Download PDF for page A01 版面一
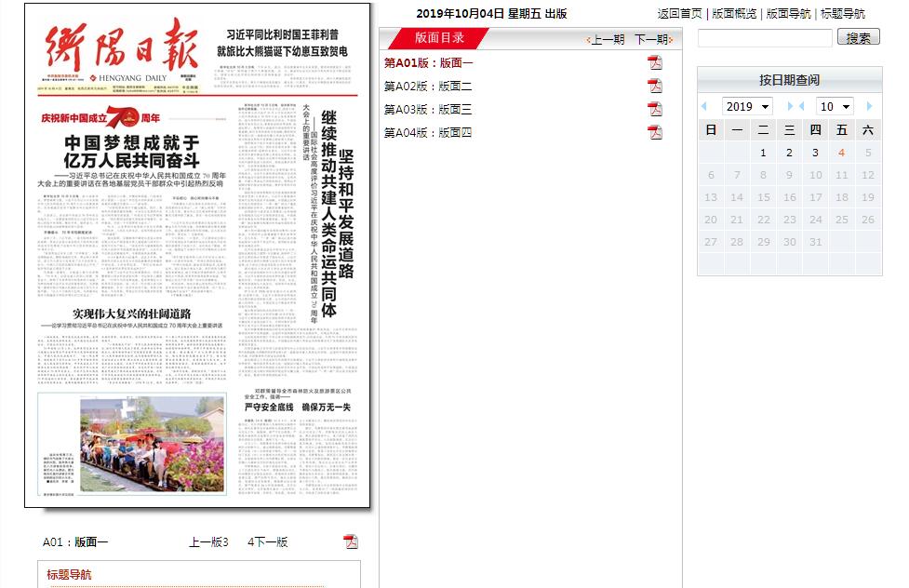The image size is (909, 588). tap(654, 62)
